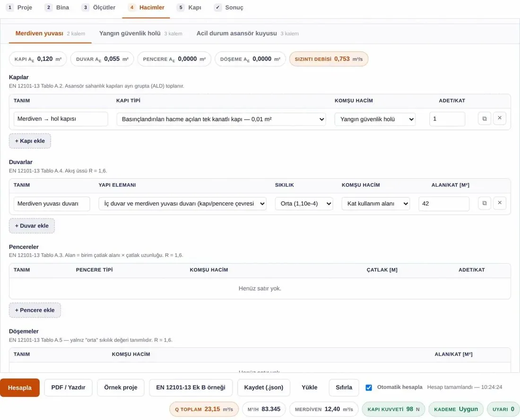
Task: Click the wall Tanım input field
Action: click(x=52, y=204)
